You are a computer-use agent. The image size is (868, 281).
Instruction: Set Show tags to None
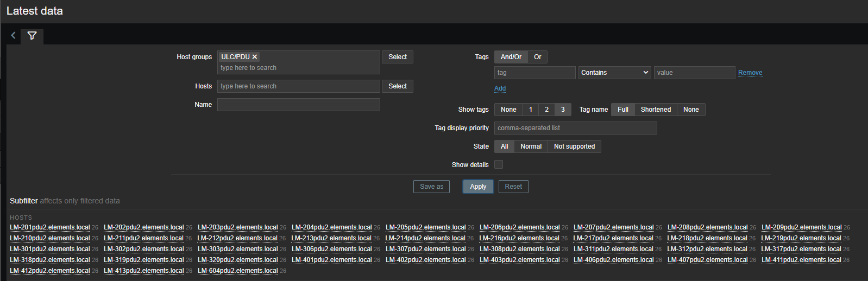click(x=508, y=110)
